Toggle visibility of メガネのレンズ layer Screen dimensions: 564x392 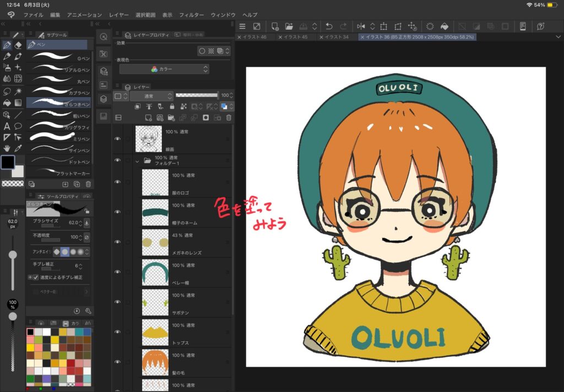click(117, 242)
